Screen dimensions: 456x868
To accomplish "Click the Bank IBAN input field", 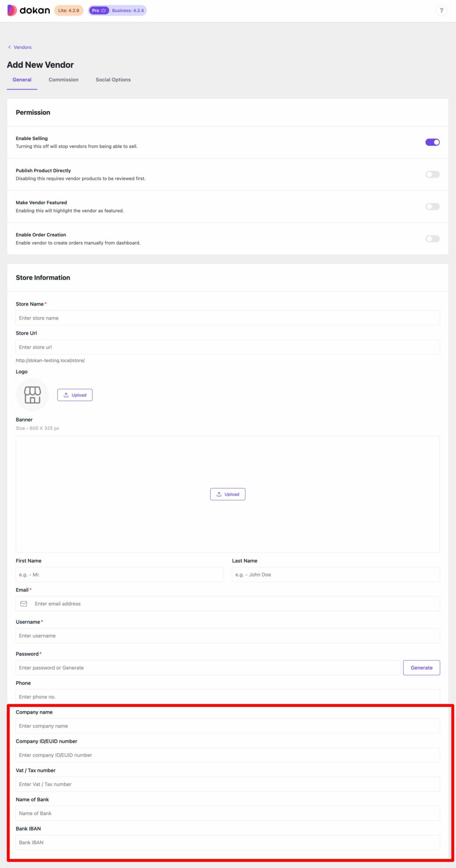I will [x=228, y=842].
